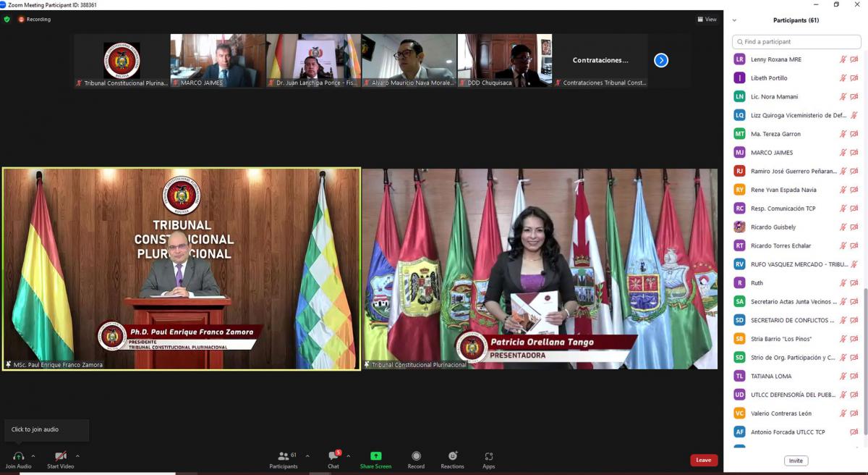The height and width of the screenshot is (475, 868).
Task: Click the Find a participant search field
Action: tap(796, 42)
